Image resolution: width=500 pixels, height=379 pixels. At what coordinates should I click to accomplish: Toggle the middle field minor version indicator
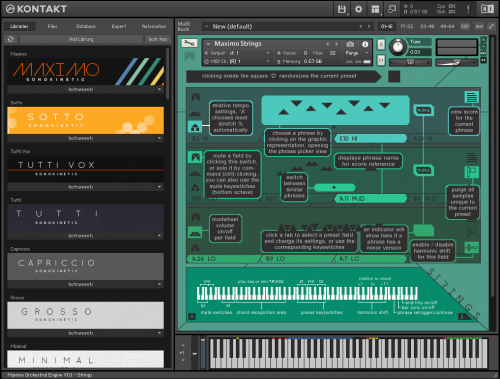coord(424,170)
